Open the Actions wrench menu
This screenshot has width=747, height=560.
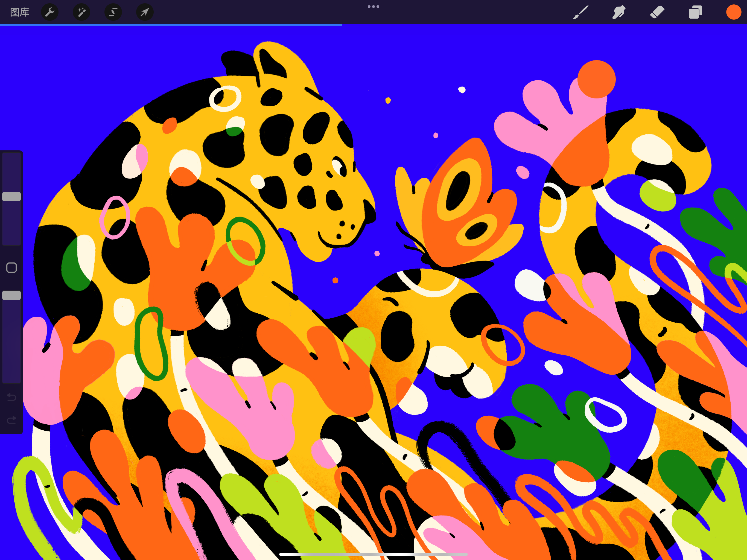(x=50, y=13)
